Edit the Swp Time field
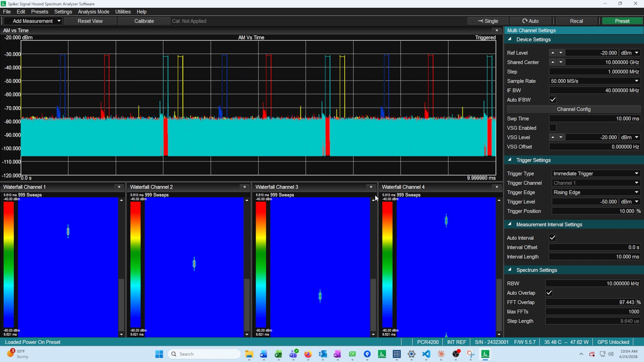Image resolution: width=644 pixels, height=362 pixels. 595,119
